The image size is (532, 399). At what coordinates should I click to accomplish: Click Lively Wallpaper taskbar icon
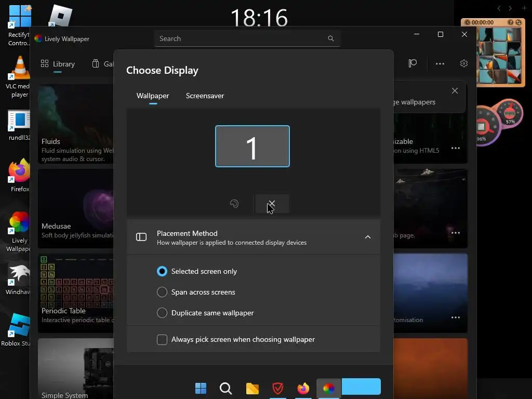(x=328, y=388)
